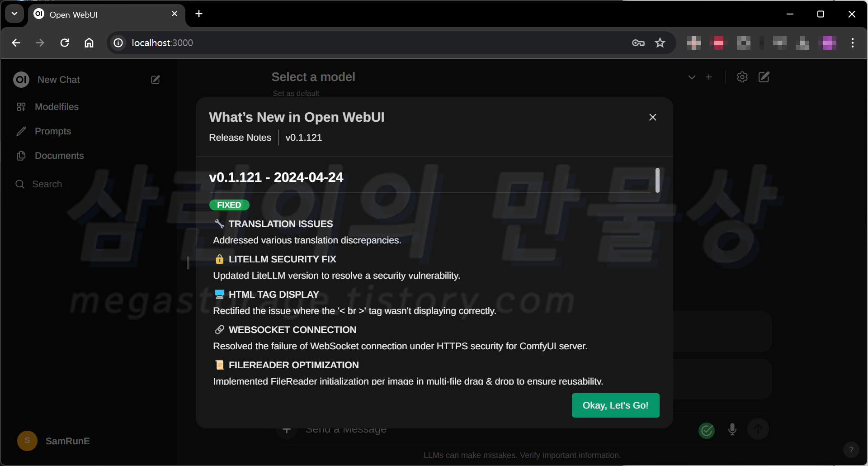Open the new chat edit icon in sidebar
868x466 pixels.
(156, 80)
